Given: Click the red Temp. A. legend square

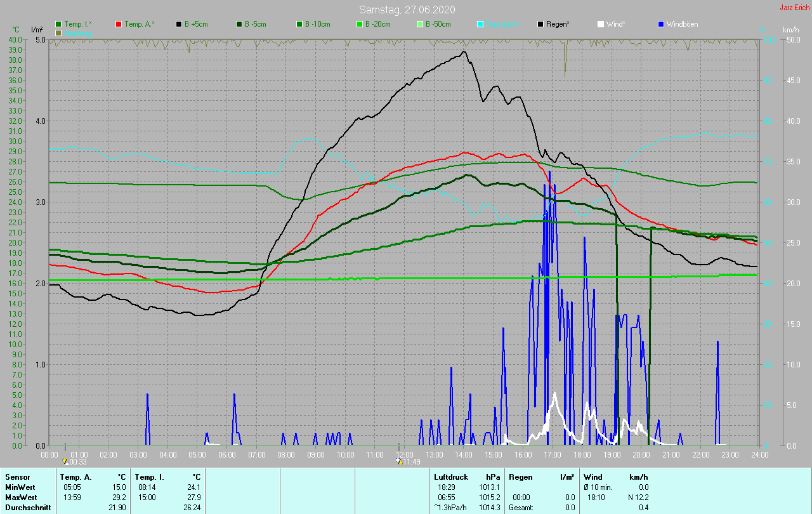Looking at the screenshot, I should pos(119,24).
